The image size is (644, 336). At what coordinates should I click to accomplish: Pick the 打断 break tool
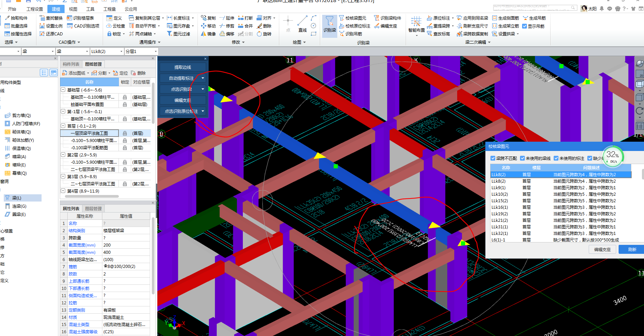pos(246,18)
